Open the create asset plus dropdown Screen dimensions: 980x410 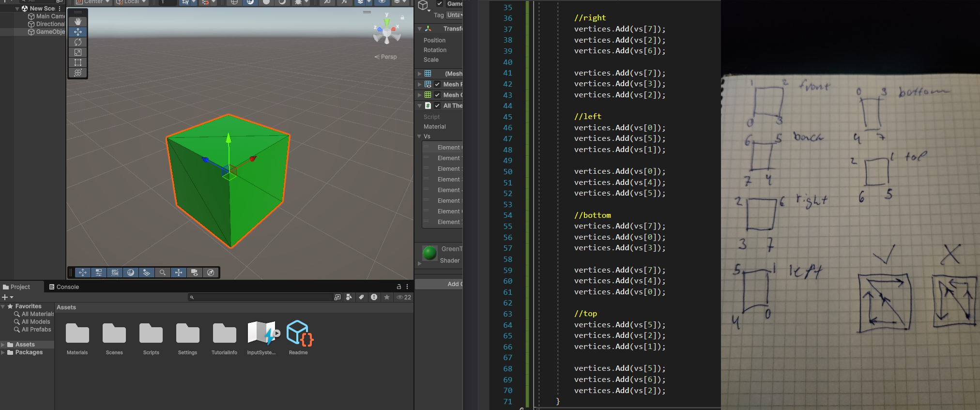[7, 297]
